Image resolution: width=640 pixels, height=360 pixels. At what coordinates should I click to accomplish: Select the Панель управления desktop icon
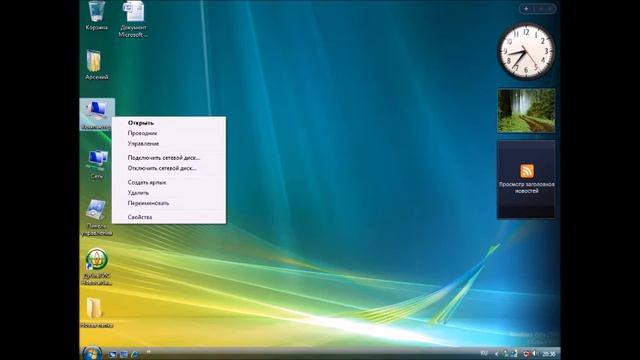(97, 218)
